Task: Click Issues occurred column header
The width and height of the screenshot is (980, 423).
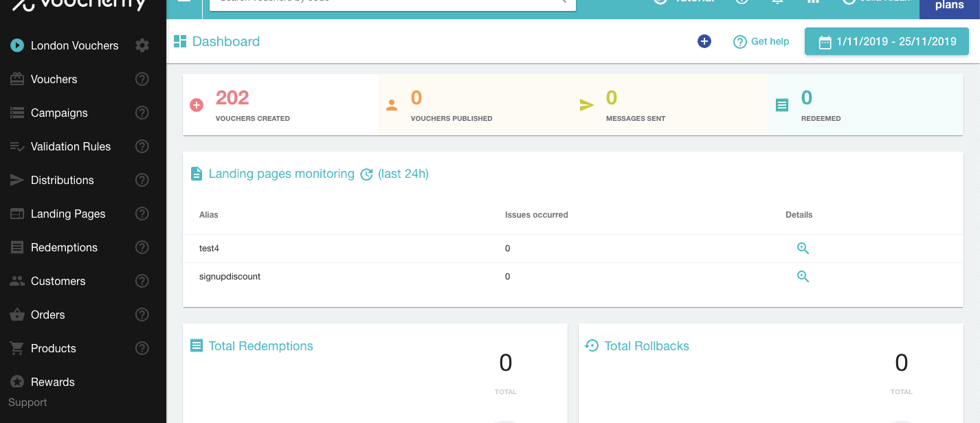Action: click(x=536, y=215)
